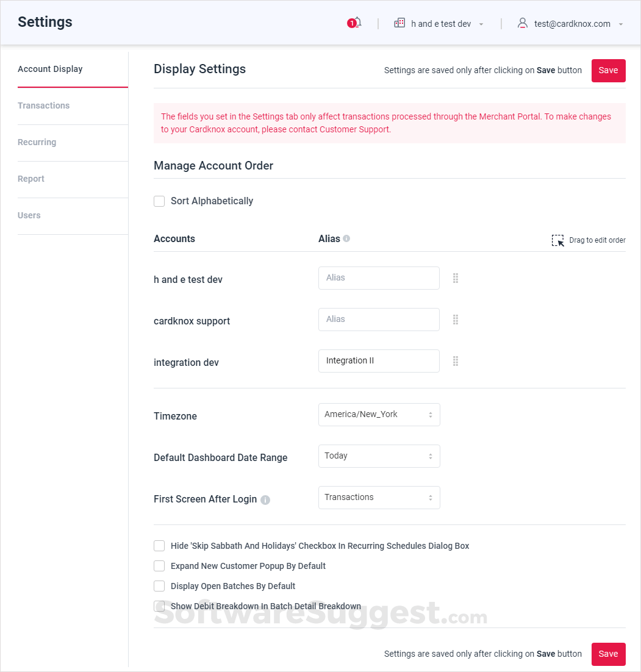Check Expand New Customer Popup By Default

click(159, 566)
